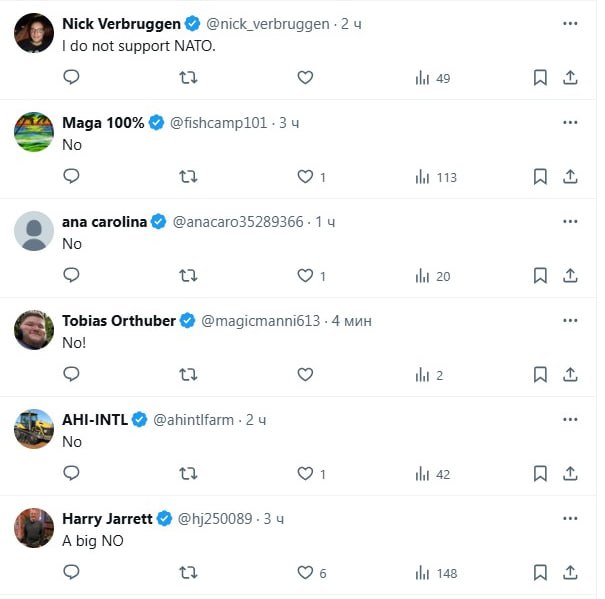Image resolution: width=605 pixels, height=599 pixels.
Task: Open more options menu on Maga 100% reply
Action: (x=570, y=122)
